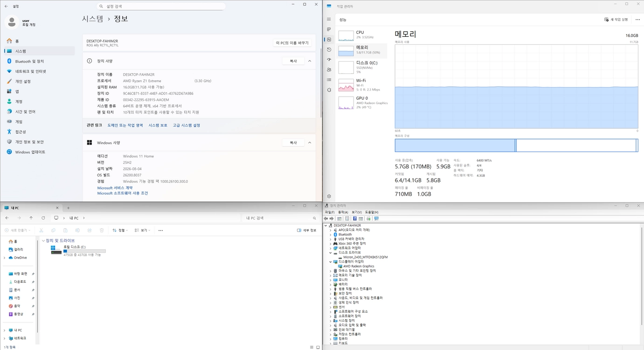644x350 pixels.
Task: Open the Processes icon in Task Manager sidebar
Action: pos(329,29)
